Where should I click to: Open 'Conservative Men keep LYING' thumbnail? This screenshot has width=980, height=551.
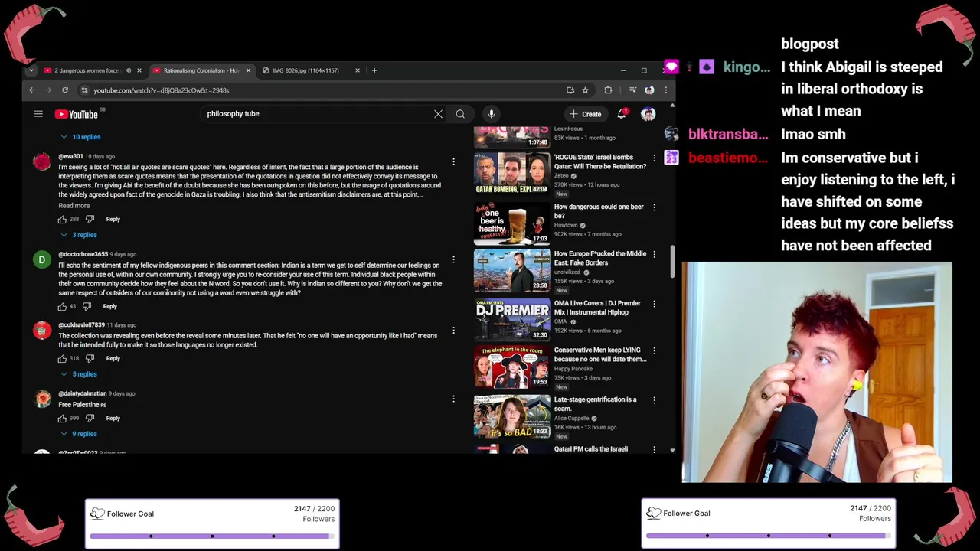click(512, 367)
